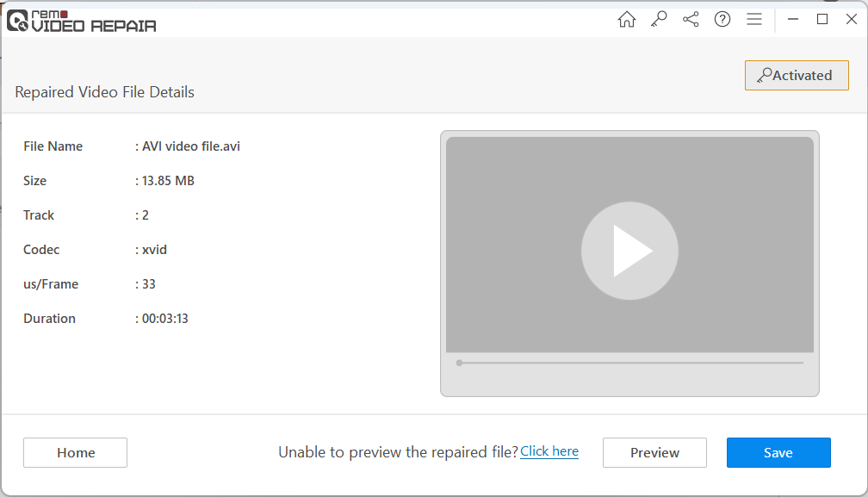Click the Home icon in top toolbar
This screenshot has height=497, width=868.
pos(627,20)
